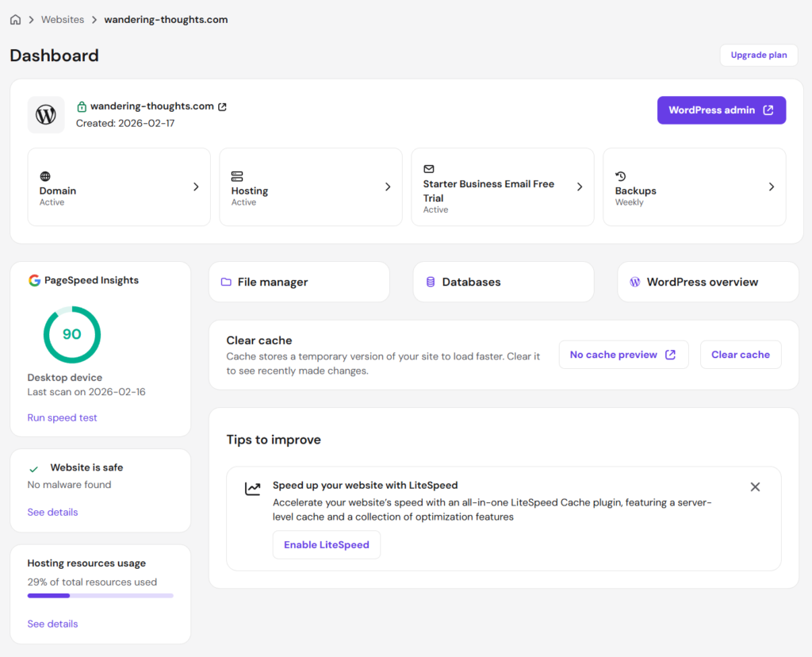This screenshot has width=812, height=657.
Task: Click the PageSpeed score gauge showing 90
Action: click(x=72, y=334)
